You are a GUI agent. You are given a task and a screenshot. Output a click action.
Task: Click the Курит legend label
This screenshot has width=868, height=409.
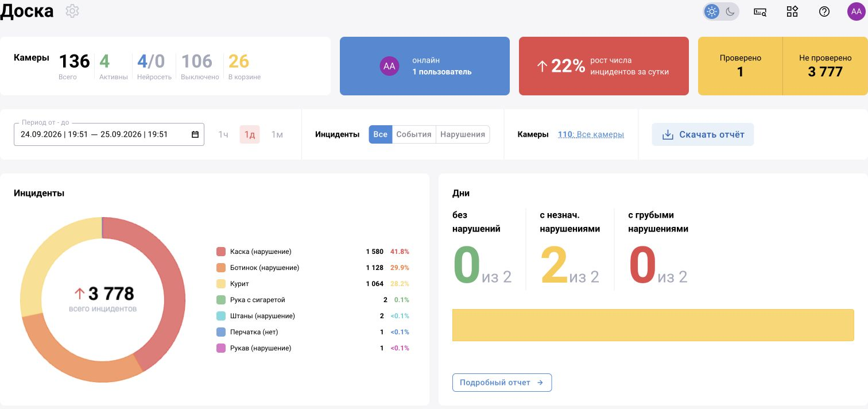click(239, 284)
